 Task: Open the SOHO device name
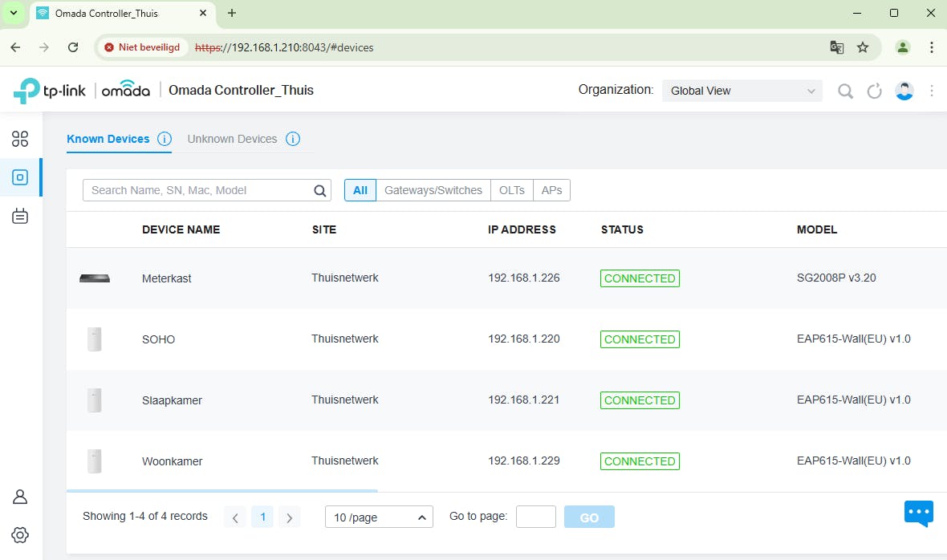point(158,339)
